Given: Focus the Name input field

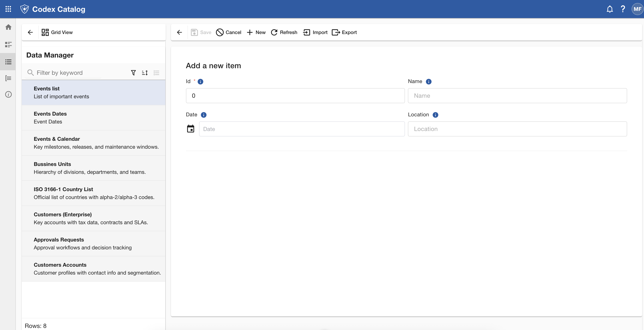Looking at the screenshot, I should [x=517, y=96].
